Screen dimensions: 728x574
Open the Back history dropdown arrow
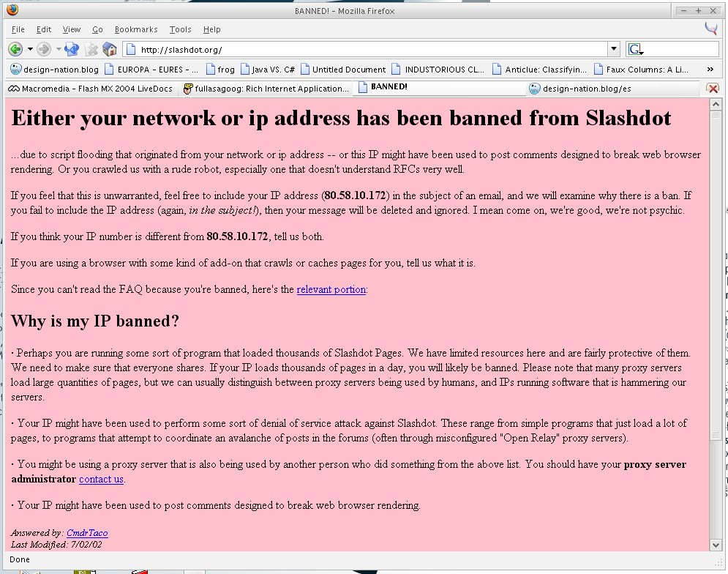pyautogui.click(x=30, y=49)
